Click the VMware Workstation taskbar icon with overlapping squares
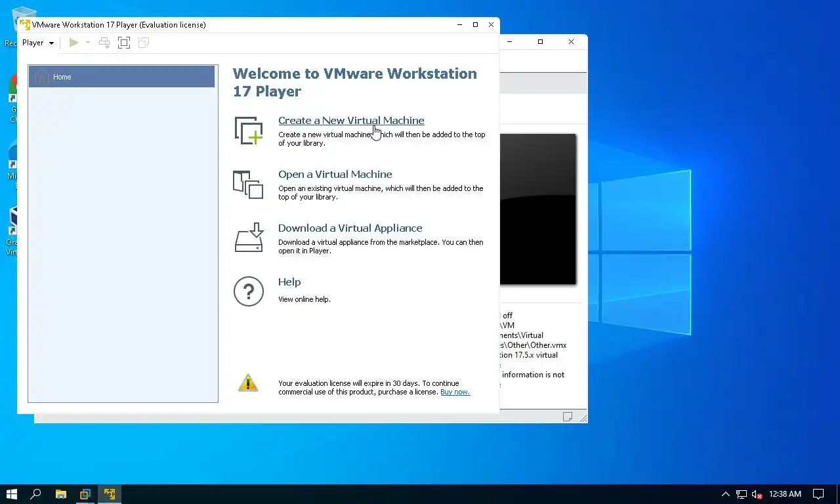Image resolution: width=840 pixels, height=504 pixels. coord(85,494)
